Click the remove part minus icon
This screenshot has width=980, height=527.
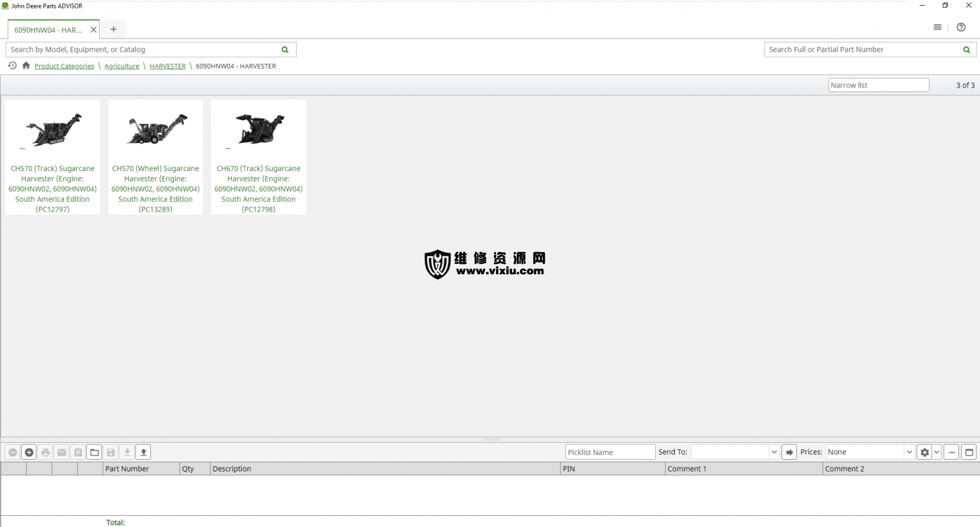click(12, 452)
